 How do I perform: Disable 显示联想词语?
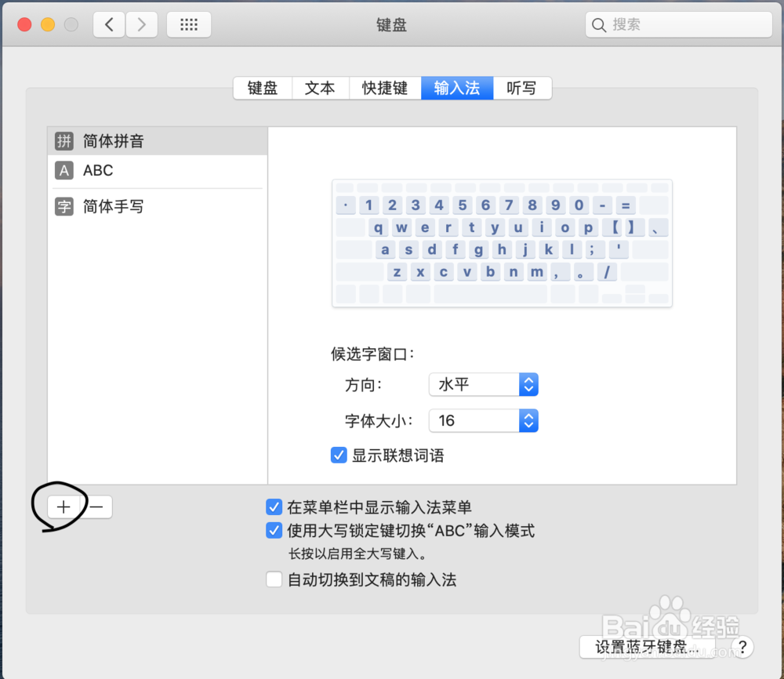[339, 455]
